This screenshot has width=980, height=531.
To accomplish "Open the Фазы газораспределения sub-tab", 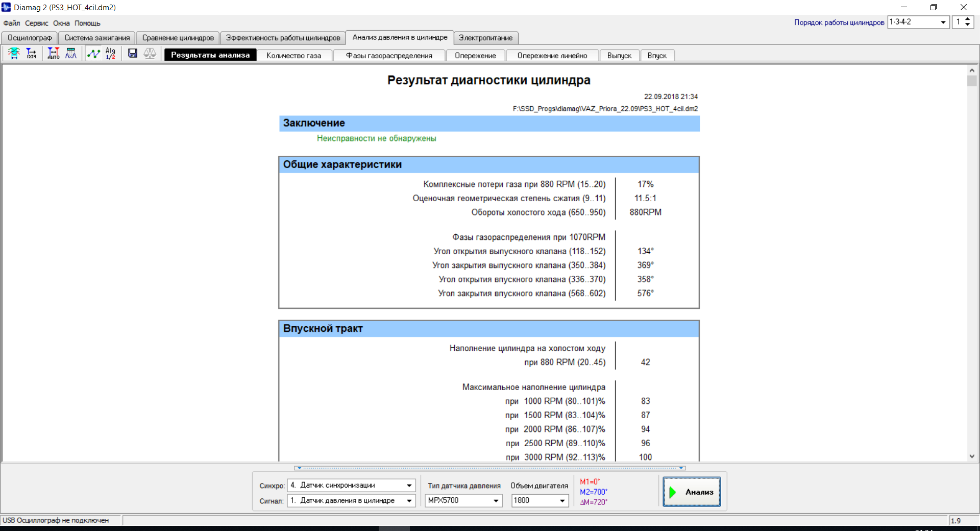I will (389, 56).
